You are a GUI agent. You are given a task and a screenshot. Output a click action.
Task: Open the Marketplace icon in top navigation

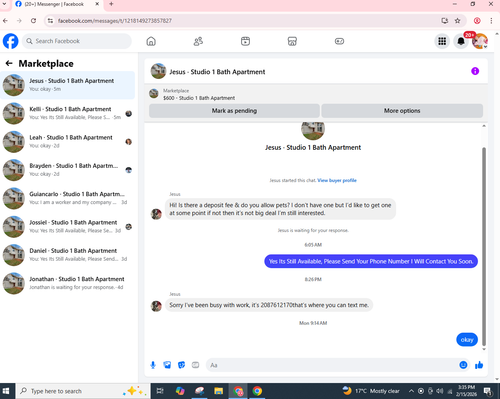pyautogui.click(x=292, y=41)
